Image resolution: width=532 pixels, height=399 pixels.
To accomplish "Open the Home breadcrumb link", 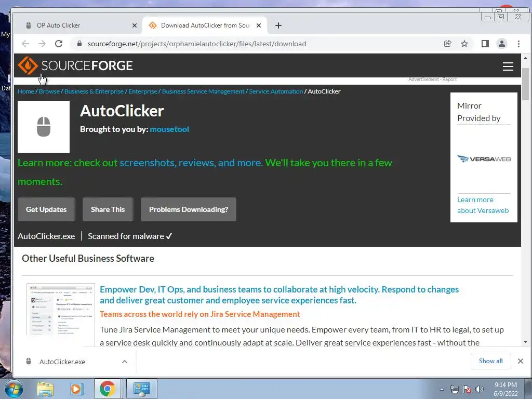I will [26, 91].
